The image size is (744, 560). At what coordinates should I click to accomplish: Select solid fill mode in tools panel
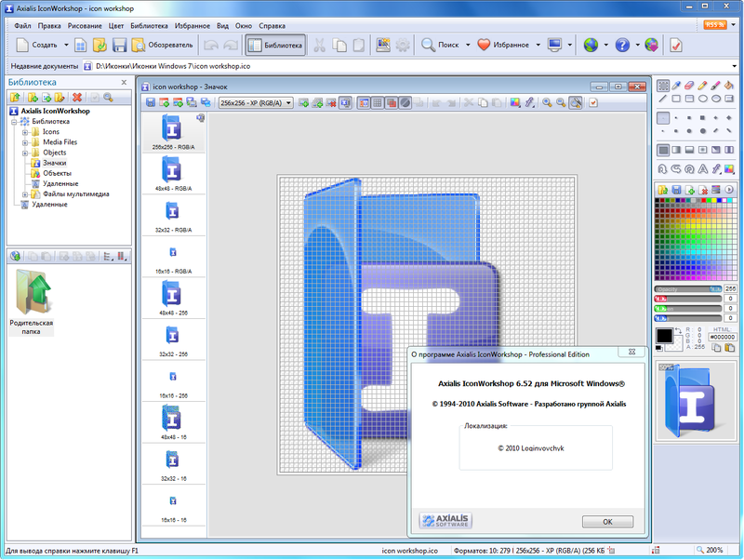tap(663, 150)
